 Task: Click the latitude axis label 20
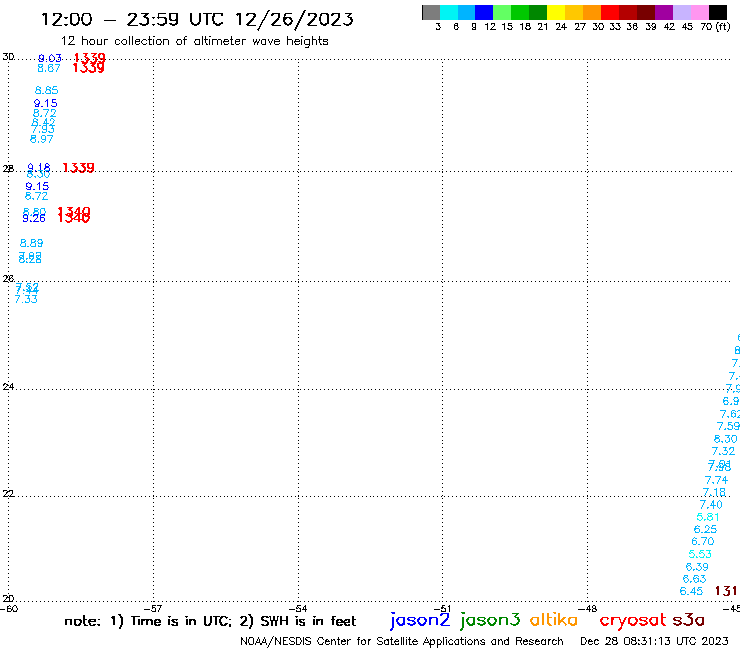pyautogui.click(x=8, y=599)
